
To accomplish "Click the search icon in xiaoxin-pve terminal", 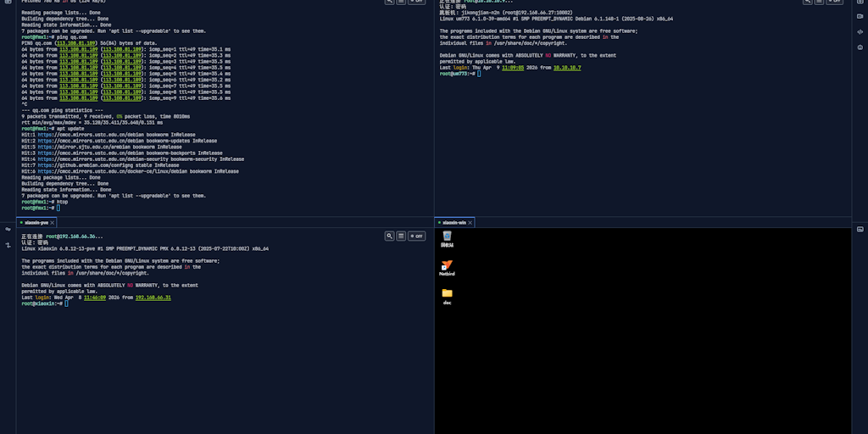I will [389, 236].
